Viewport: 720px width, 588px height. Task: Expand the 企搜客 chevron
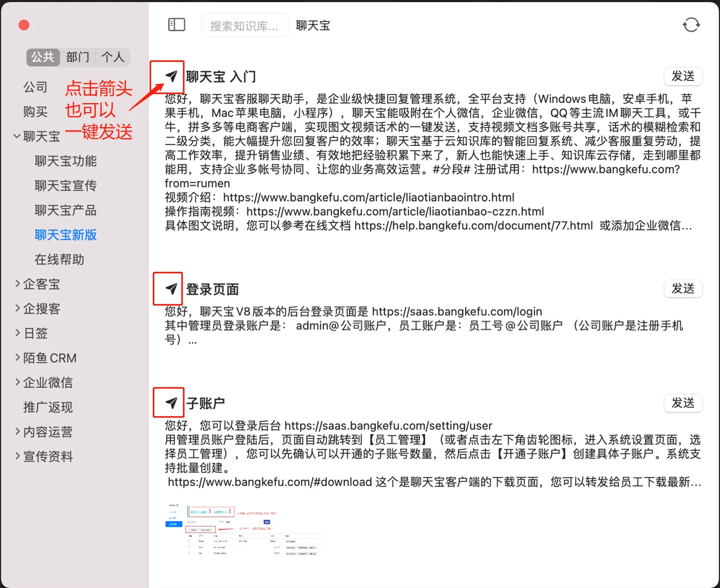[x=17, y=308]
